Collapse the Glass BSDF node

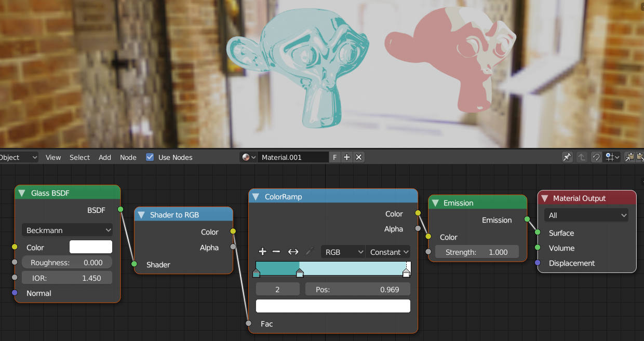coord(22,193)
